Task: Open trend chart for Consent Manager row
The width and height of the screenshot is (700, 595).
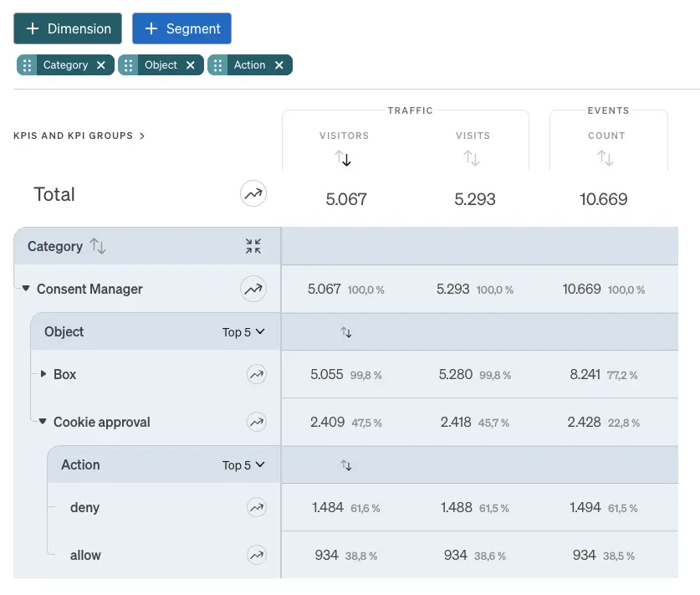Action: [x=253, y=290]
